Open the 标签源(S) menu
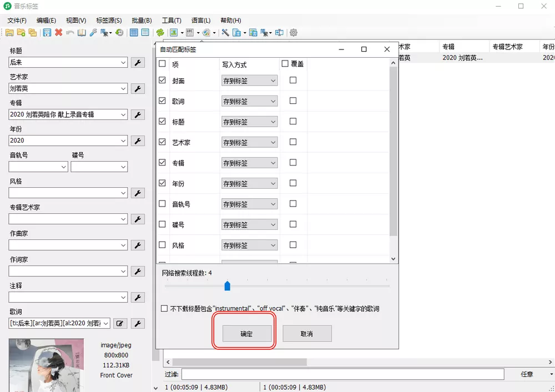Viewport: 555px width, 392px height. pos(109,21)
